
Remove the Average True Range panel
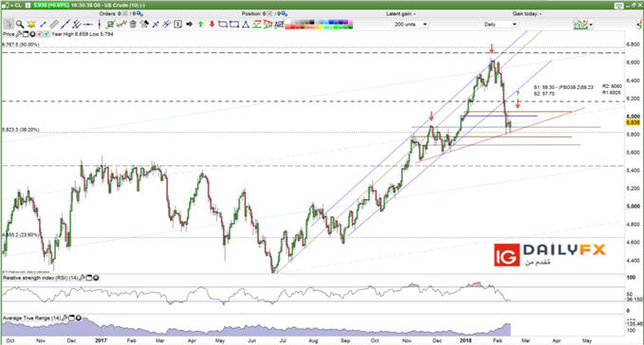(79, 318)
